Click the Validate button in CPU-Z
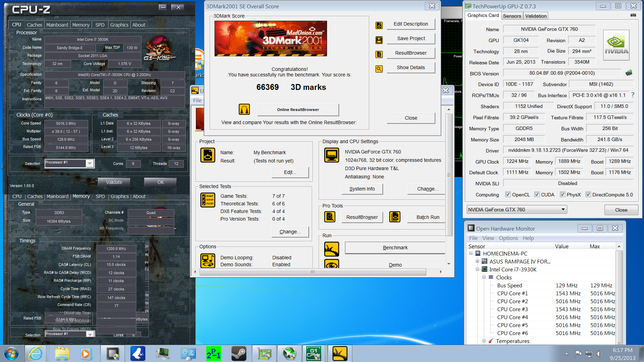 point(114,182)
